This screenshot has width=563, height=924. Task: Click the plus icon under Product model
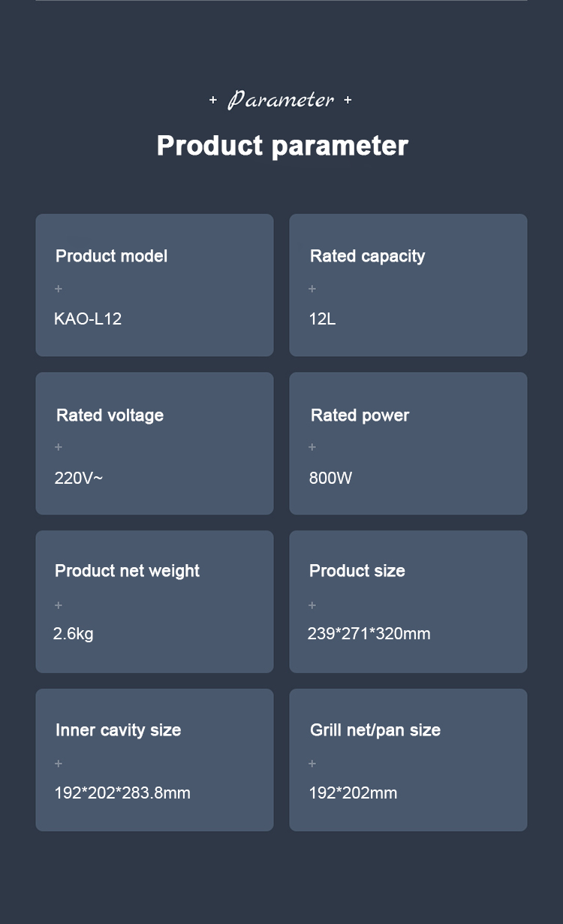pos(59,288)
